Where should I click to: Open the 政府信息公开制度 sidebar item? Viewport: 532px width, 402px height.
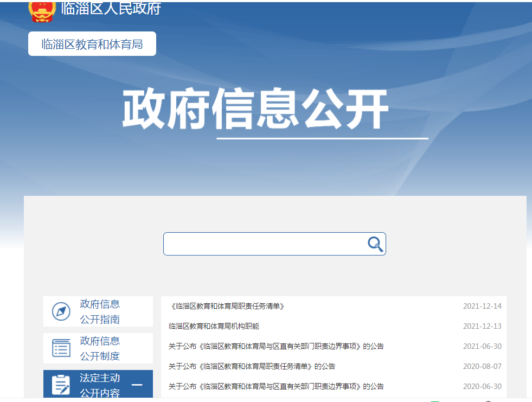(100, 348)
